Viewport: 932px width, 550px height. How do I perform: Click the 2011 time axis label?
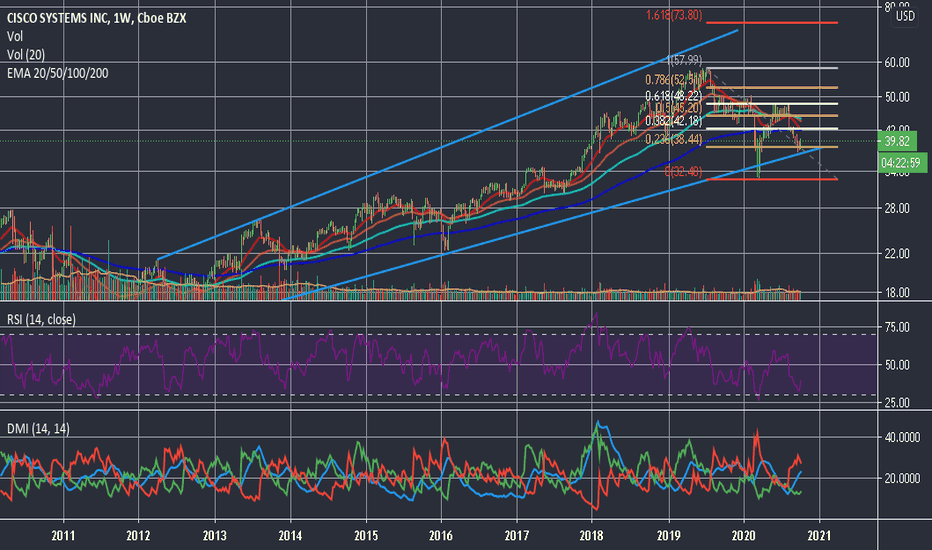click(63, 536)
